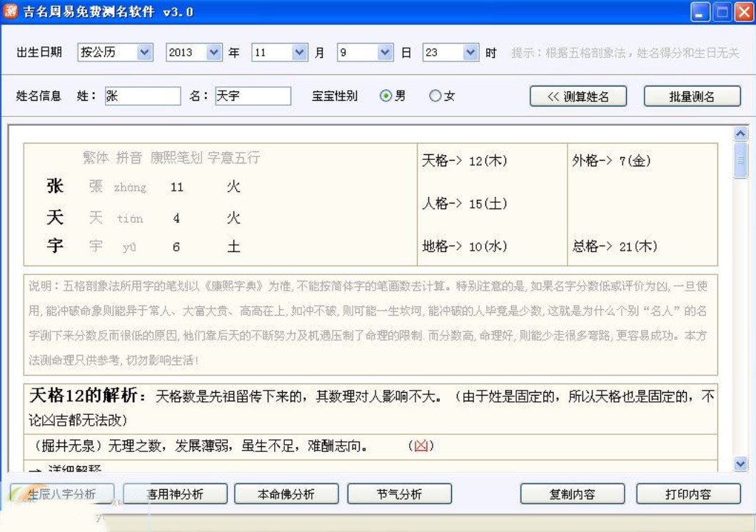Click the 打印内容 print button
Viewport: 756px width, 532px height.
point(688,494)
